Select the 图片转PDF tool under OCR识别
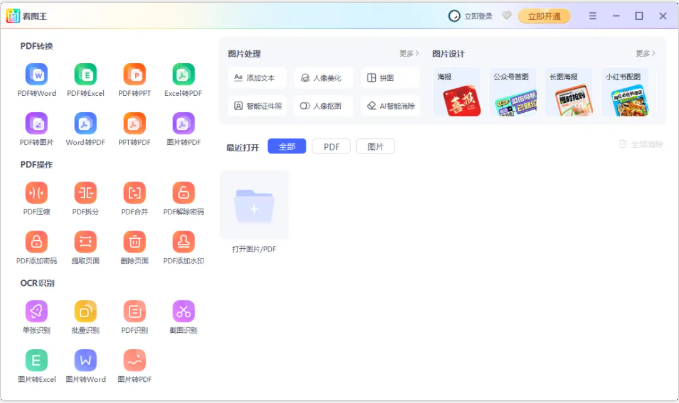Image resolution: width=679 pixels, height=403 pixels. 135,366
